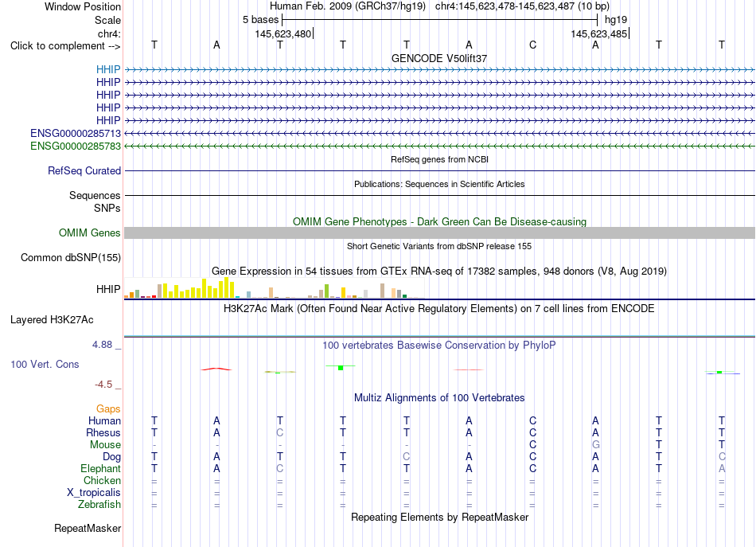Image resolution: width=756 pixels, height=547 pixels.
Task: Click the Scale track label
Action: pyautogui.click(x=107, y=20)
